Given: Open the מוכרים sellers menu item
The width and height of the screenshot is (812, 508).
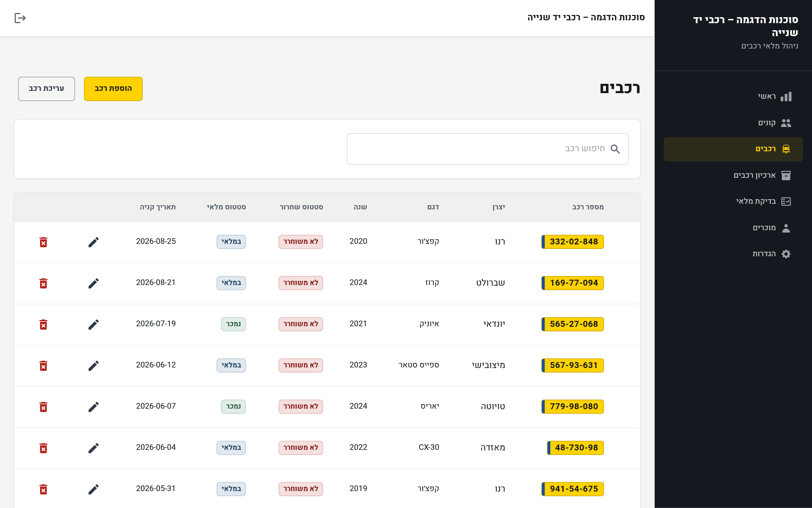Looking at the screenshot, I should tap(733, 228).
